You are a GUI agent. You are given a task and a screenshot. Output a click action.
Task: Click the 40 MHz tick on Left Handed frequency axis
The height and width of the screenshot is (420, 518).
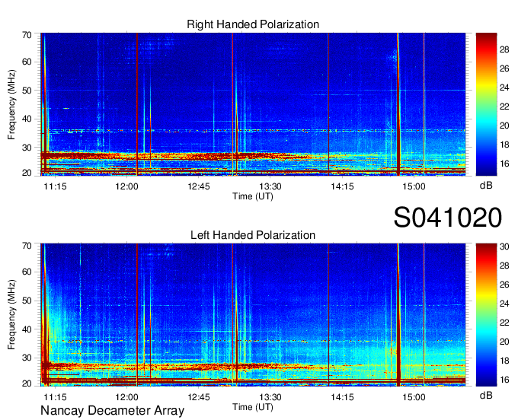click(x=27, y=329)
